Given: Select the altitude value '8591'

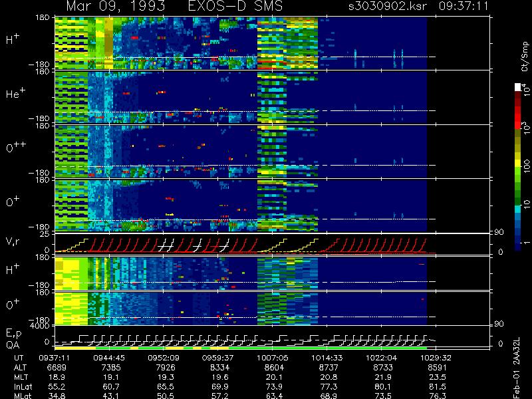Looking at the screenshot, I should click(x=438, y=368).
